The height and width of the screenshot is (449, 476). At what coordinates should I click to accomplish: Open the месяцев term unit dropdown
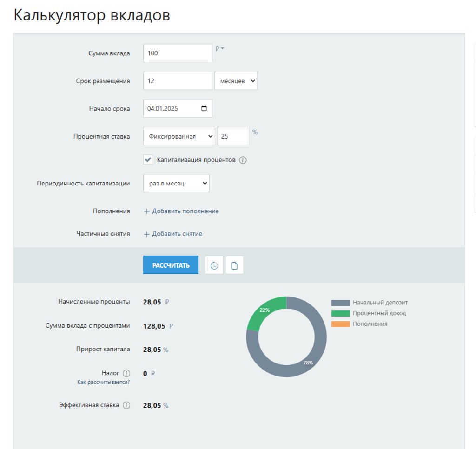pos(236,80)
